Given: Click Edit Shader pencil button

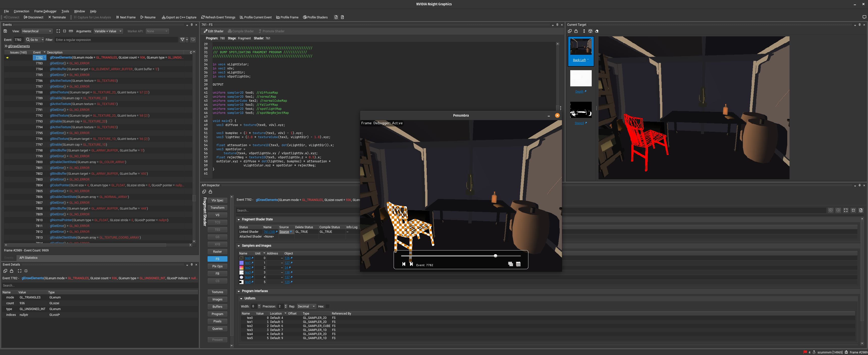Looking at the screenshot, I should point(214,31).
